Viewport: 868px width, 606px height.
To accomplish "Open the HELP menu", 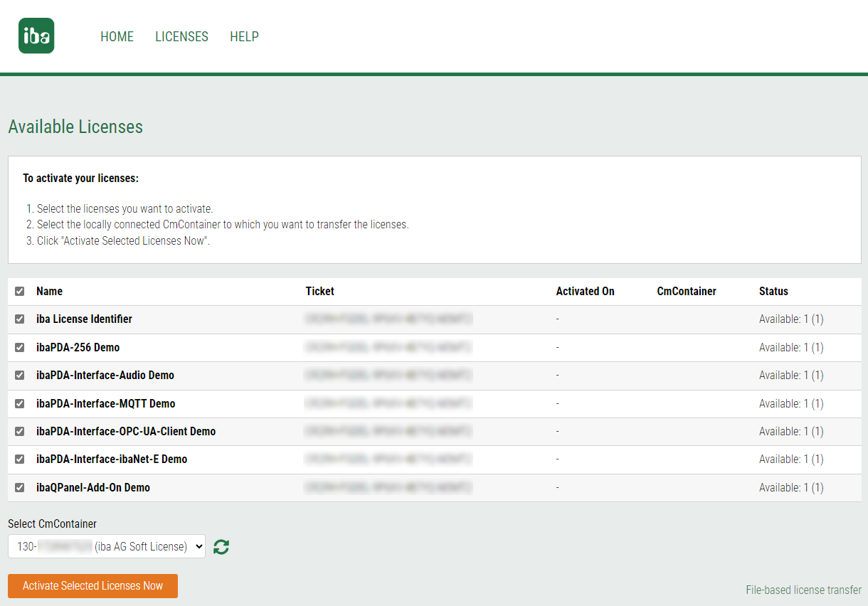I will (x=244, y=37).
